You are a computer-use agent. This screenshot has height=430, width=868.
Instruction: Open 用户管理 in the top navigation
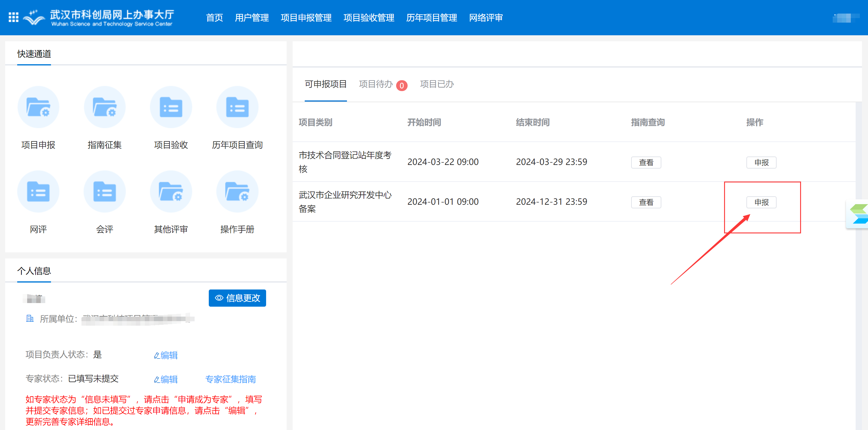pyautogui.click(x=252, y=17)
